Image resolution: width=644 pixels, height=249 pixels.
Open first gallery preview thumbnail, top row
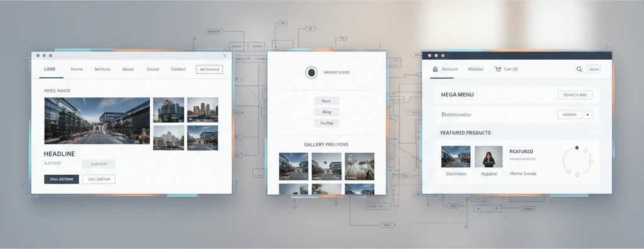[294, 167]
